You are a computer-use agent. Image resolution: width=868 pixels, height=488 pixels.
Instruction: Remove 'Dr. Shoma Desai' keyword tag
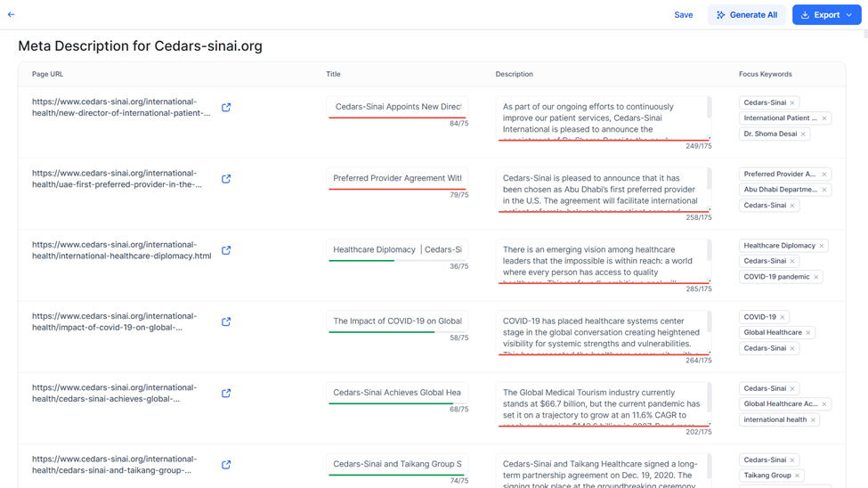803,134
